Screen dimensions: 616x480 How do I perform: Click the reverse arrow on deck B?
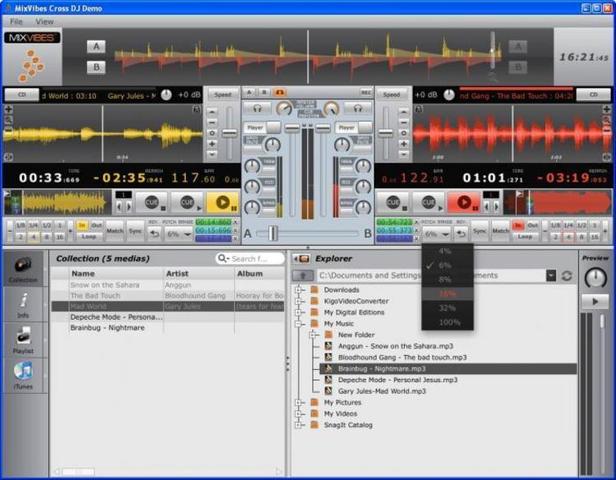(460, 234)
